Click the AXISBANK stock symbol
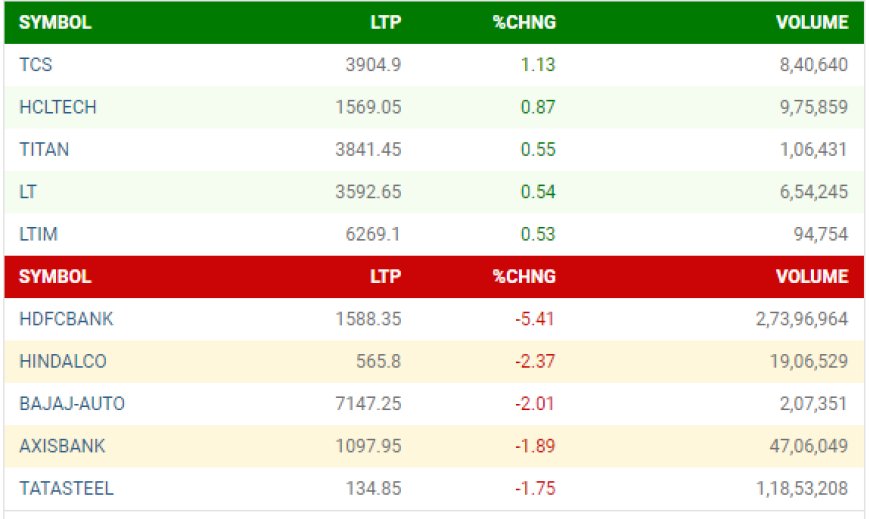 (x=62, y=446)
